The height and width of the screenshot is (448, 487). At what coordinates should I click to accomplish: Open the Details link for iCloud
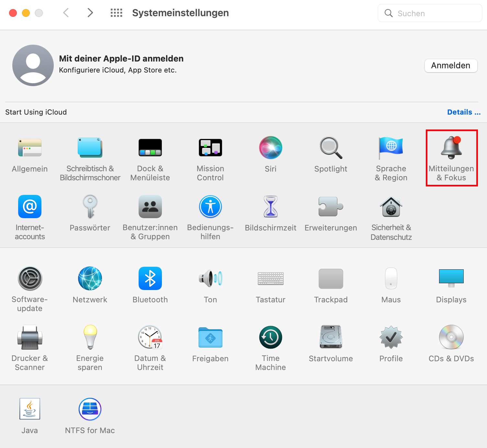464,112
